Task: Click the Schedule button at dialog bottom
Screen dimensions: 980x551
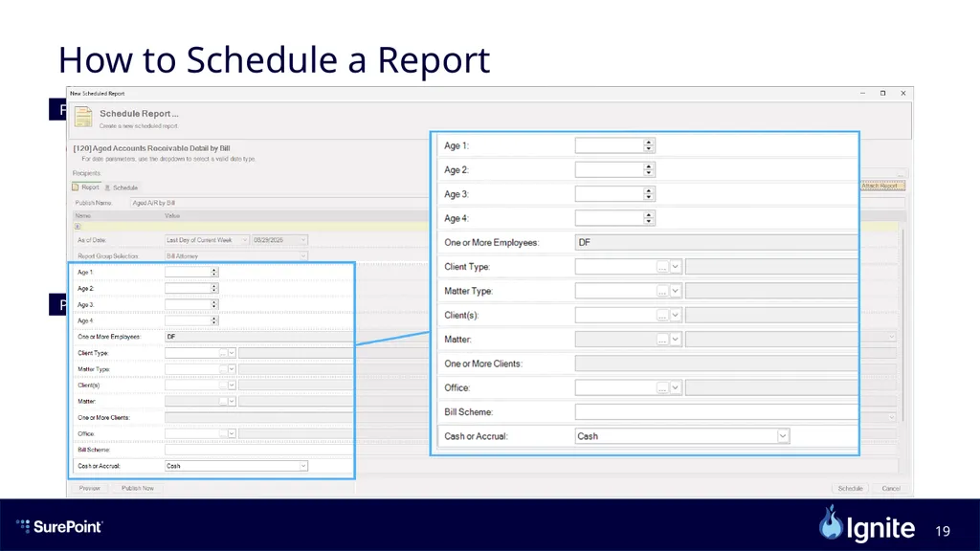Action: (850, 489)
